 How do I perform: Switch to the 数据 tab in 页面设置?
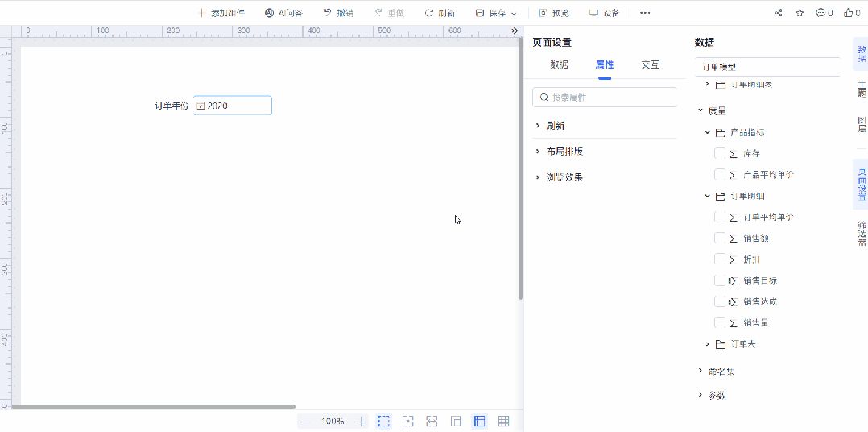pyautogui.click(x=559, y=64)
